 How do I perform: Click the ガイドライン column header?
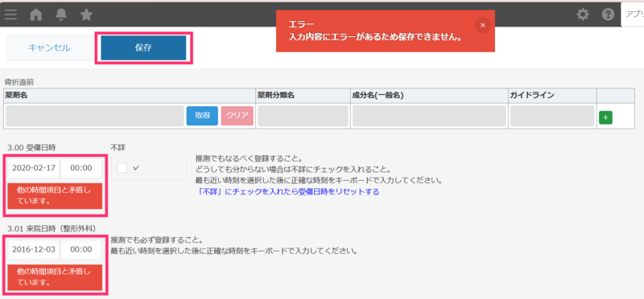pyautogui.click(x=552, y=96)
